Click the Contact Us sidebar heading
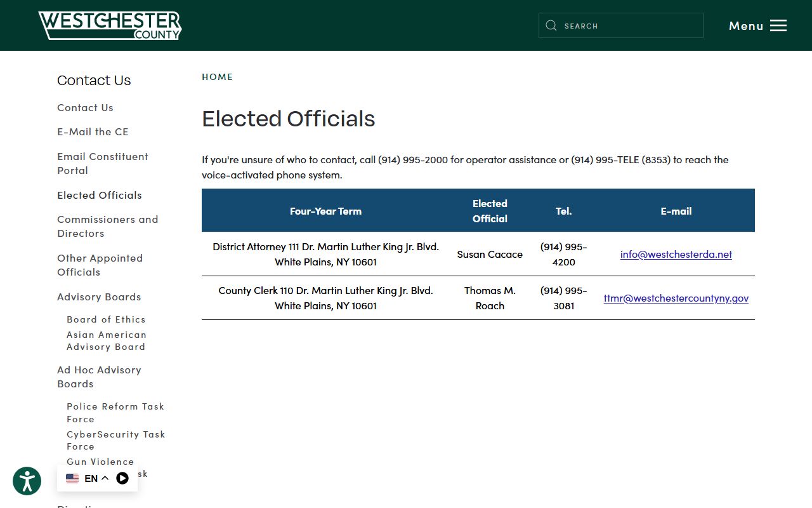The height and width of the screenshot is (508, 812). coord(94,81)
